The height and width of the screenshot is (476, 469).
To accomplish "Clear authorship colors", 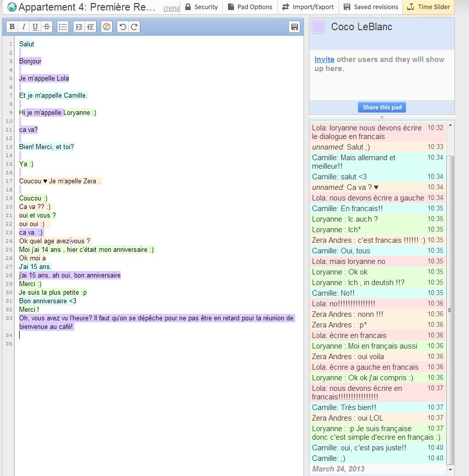I will [106, 27].
